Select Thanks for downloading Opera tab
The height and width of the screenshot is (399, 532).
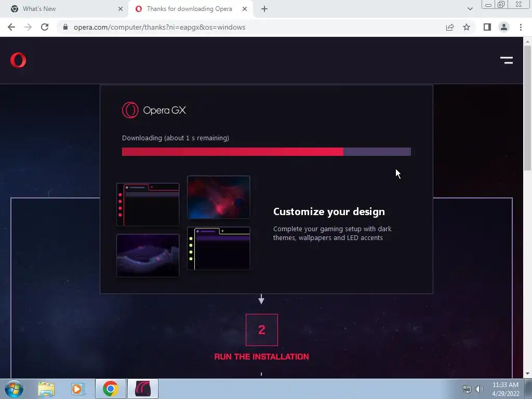click(x=190, y=9)
